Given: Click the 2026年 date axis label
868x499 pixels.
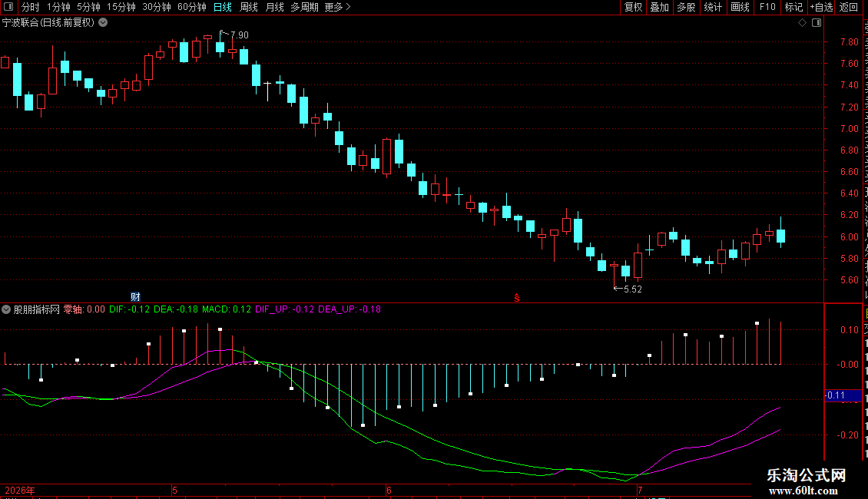Looking at the screenshot, I should (20, 490).
